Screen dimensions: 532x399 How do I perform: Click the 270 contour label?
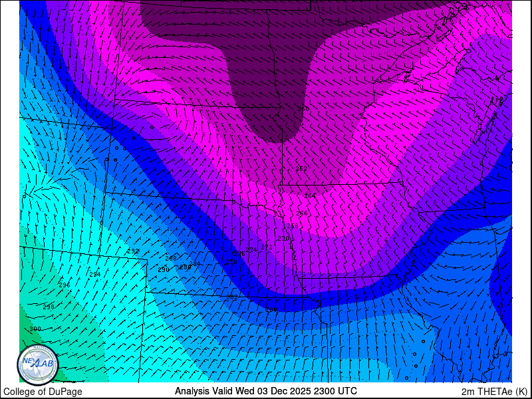point(283,239)
